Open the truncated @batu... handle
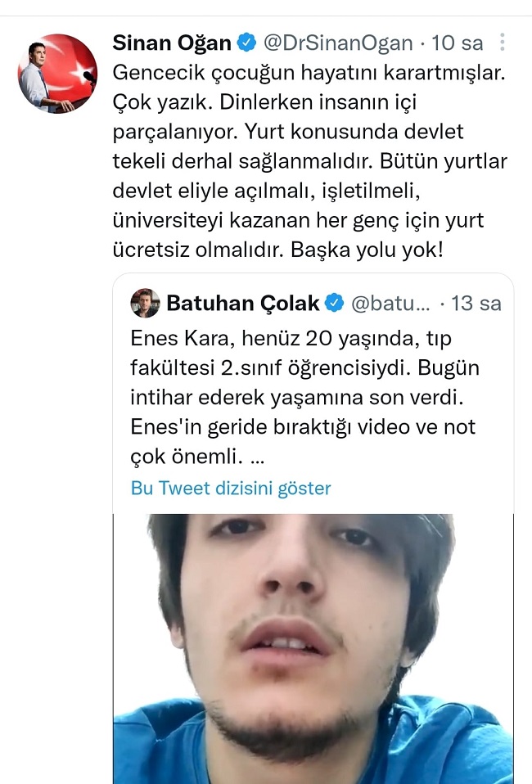This screenshot has height=784, width=532. (390, 304)
